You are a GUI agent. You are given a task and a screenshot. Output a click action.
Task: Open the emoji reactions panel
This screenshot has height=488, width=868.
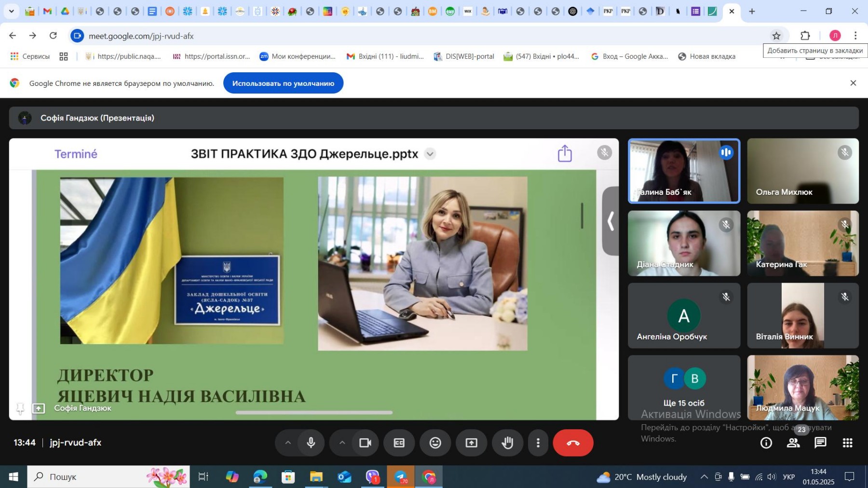(435, 443)
